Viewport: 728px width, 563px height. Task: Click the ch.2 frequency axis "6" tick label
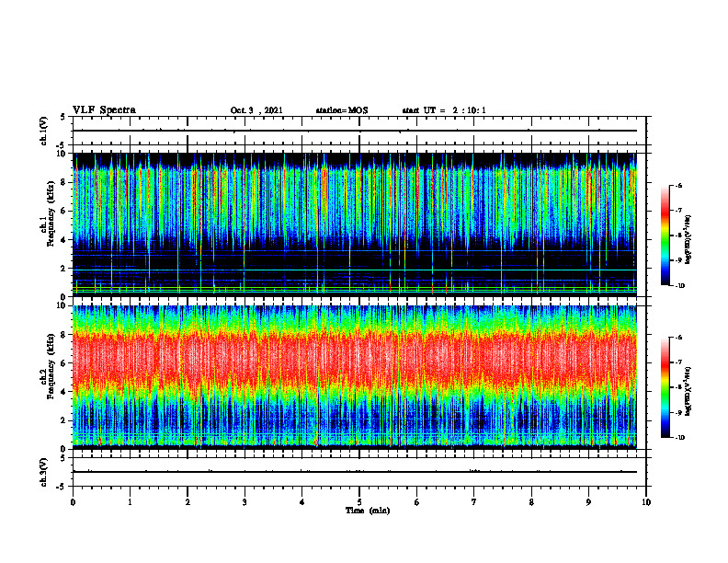pyautogui.click(x=64, y=363)
